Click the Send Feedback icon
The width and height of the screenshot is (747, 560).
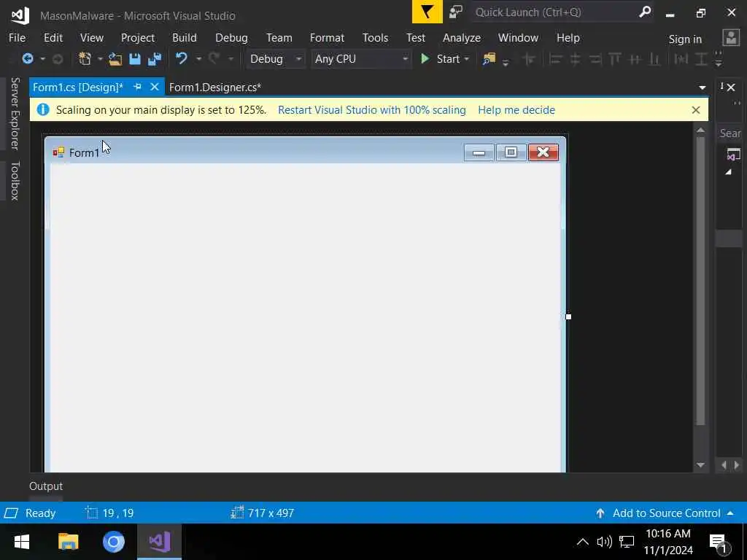point(456,12)
